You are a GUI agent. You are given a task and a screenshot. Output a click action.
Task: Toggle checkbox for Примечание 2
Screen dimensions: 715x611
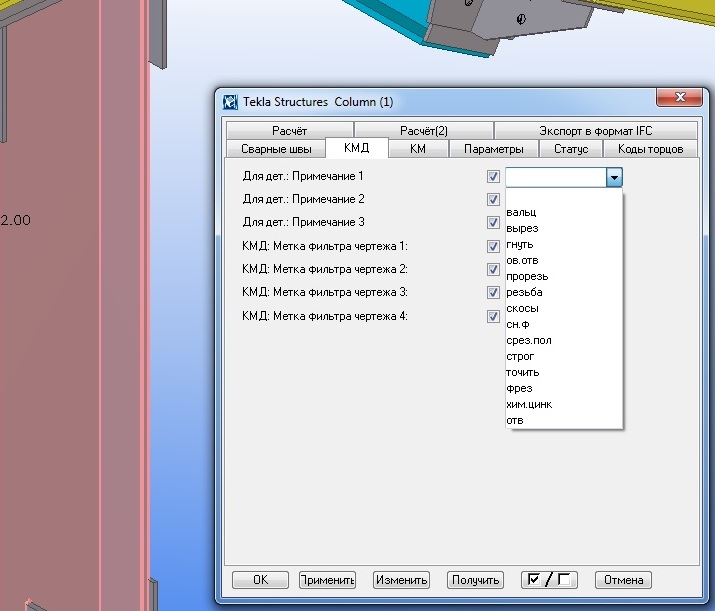click(x=493, y=199)
